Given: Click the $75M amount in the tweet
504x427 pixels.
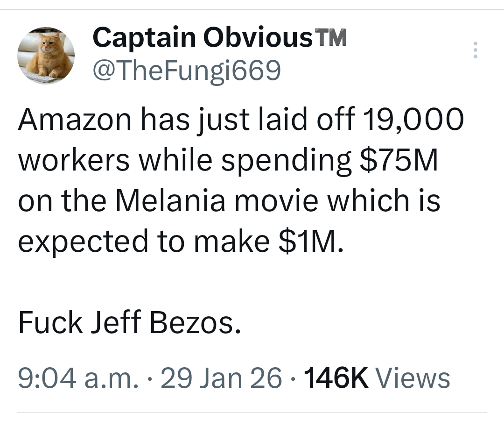Looking at the screenshot, I should click(x=399, y=160).
